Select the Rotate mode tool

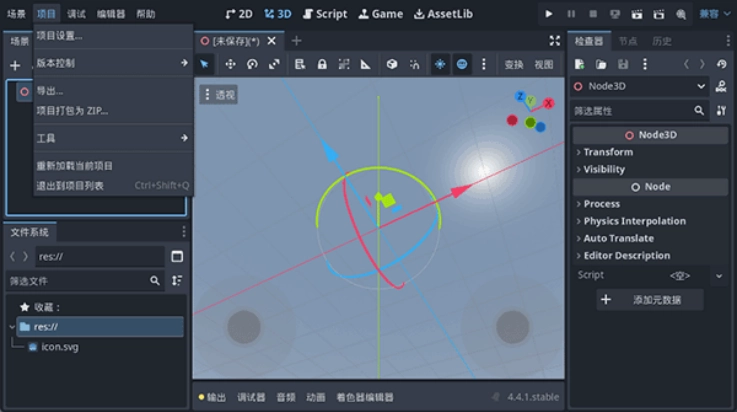coord(252,64)
